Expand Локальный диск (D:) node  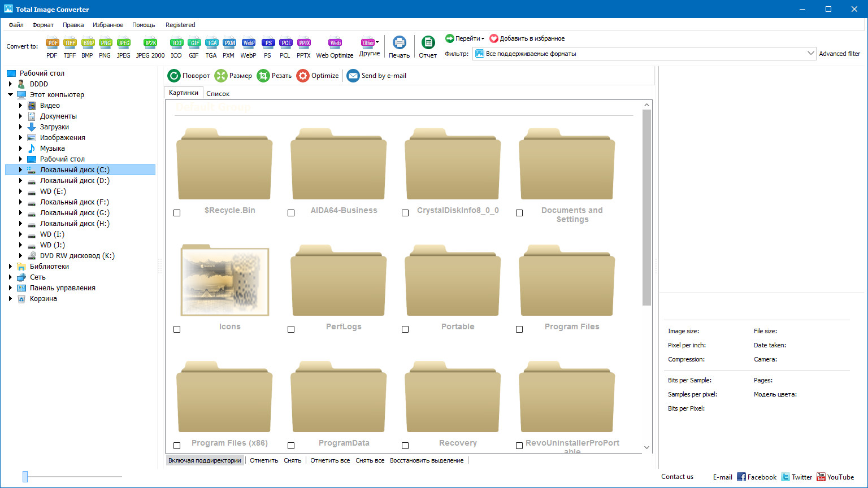point(20,181)
